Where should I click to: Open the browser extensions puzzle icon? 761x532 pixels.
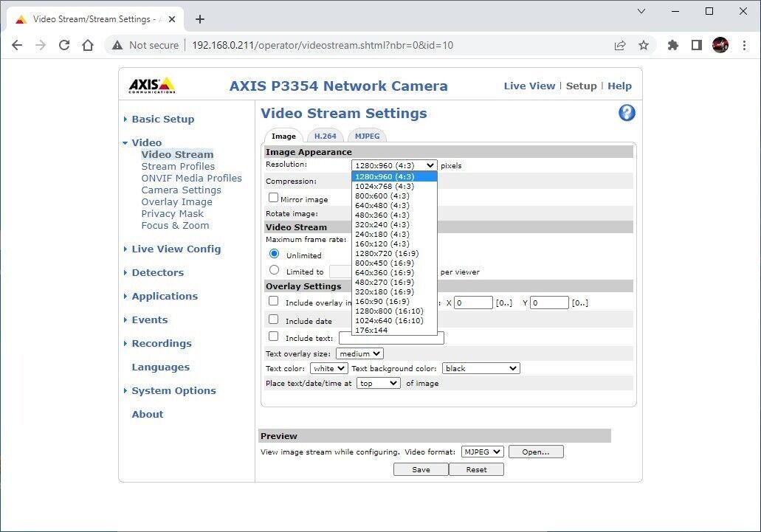click(x=672, y=45)
